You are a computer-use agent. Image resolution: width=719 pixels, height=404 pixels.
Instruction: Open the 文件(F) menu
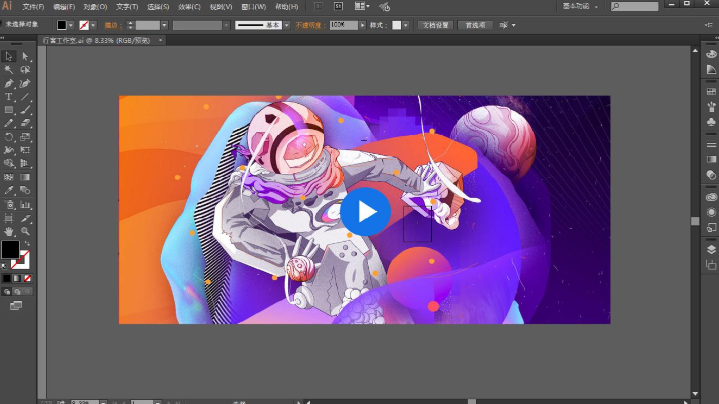[x=34, y=7]
